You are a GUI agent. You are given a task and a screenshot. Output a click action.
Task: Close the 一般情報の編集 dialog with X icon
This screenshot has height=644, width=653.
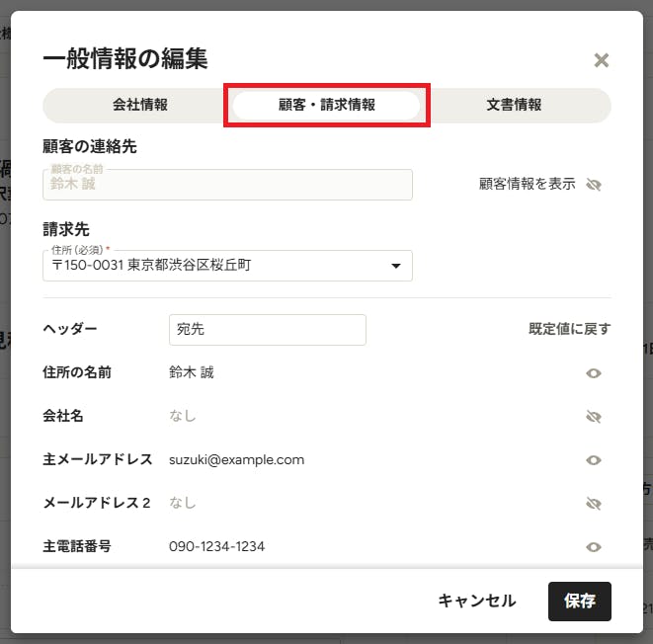point(601,60)
